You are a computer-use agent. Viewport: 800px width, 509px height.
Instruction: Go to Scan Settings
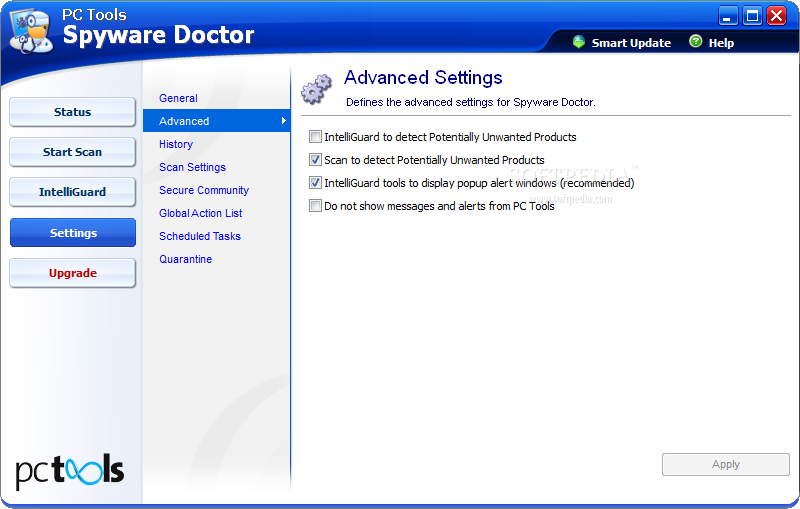coord(192,167)
